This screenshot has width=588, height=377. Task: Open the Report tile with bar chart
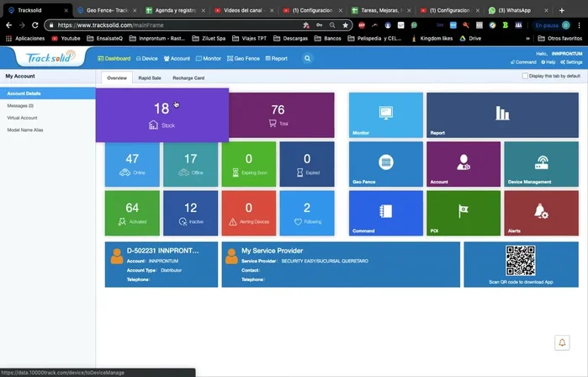(x=501, y=115)
